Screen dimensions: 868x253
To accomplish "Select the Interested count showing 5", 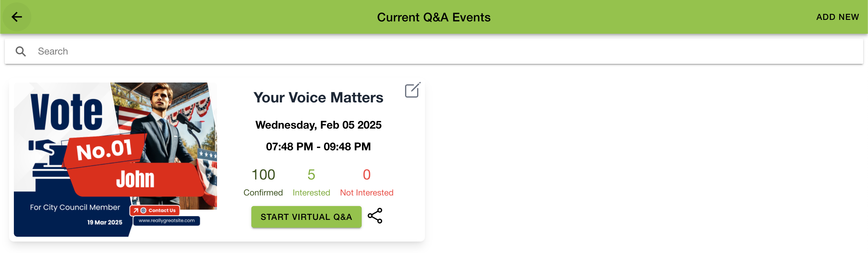I will [x=311, y=175].
